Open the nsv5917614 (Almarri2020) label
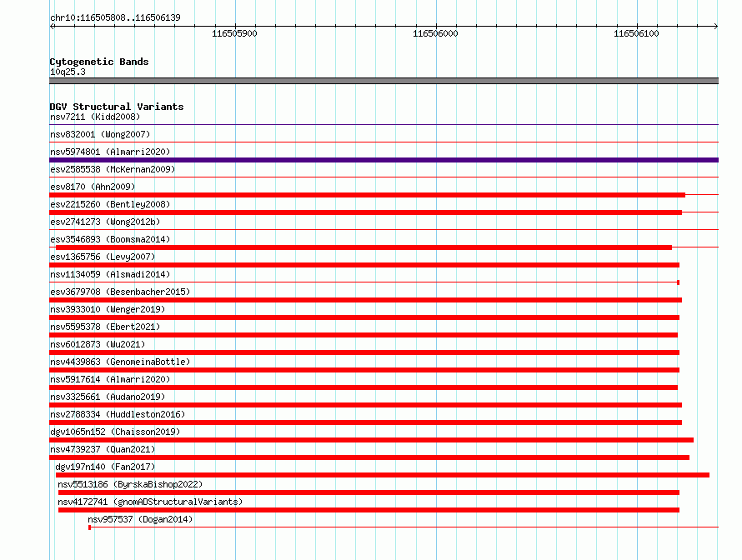Viewport: 742px width, 560px height. (x=110, y=379)
